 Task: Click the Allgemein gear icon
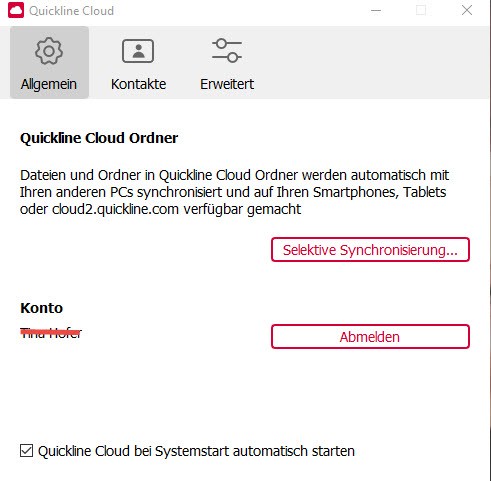(x=49, y=51)
